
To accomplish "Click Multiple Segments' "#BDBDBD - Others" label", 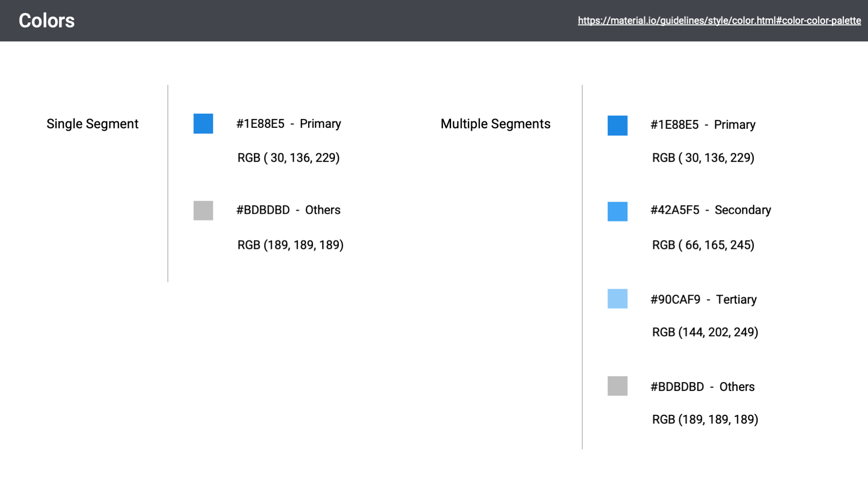I will [x=702, y=387].
